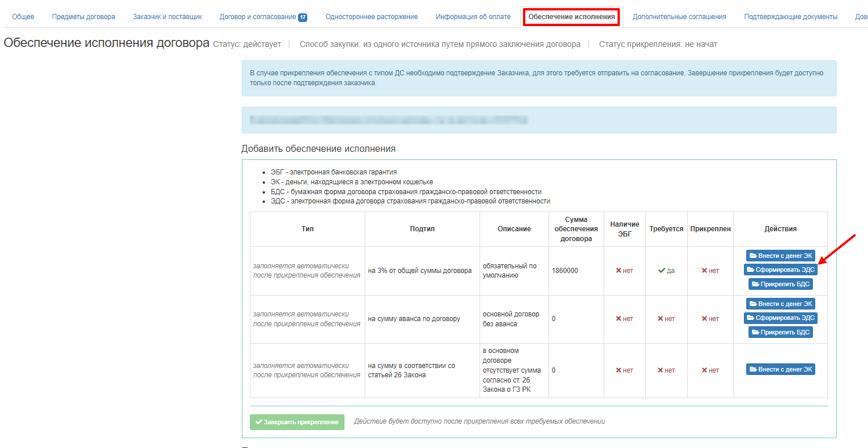This screenshot has width=868, height=448.
Task: Switch to Подтверждающие документы tab
Action: point(790,17)
